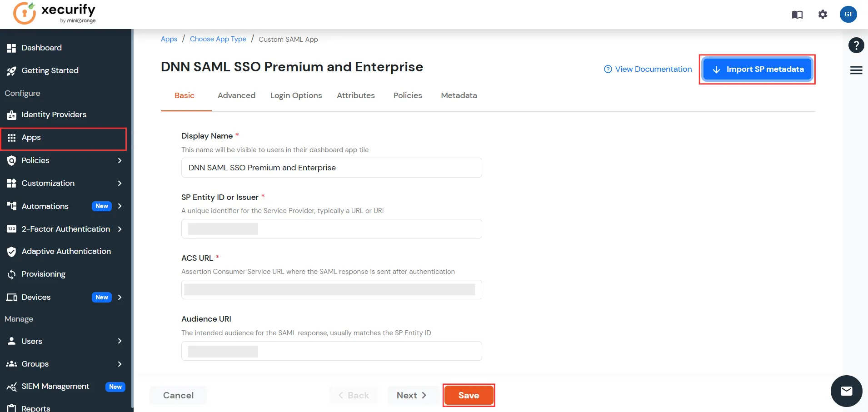Click the help question mark icon
This screenshot has height=412, width=868.
856,45
